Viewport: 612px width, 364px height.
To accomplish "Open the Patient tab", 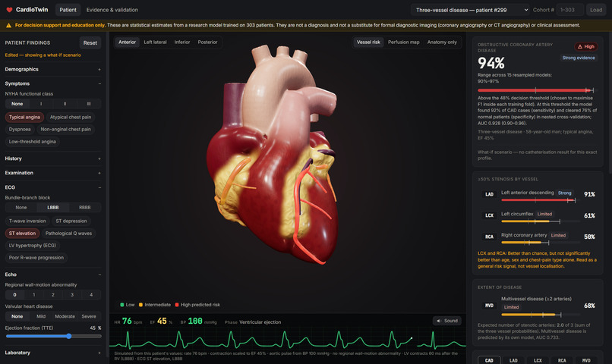I will click(x=68, y=10).
